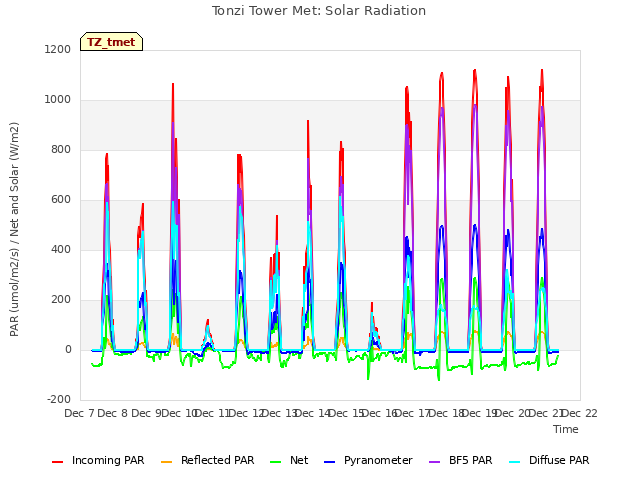Toggle the Incoming PAR legend entry

(x=98, y=460)
